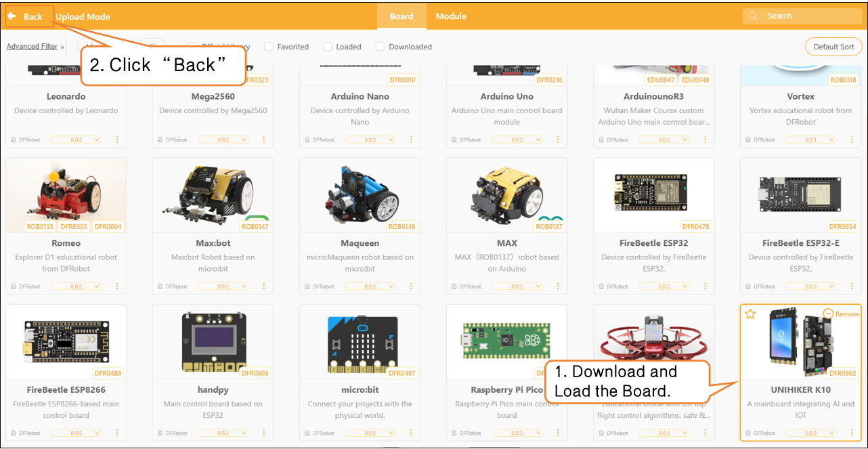
Task: Click the Back arrow icon
Action: pos(12,16)
